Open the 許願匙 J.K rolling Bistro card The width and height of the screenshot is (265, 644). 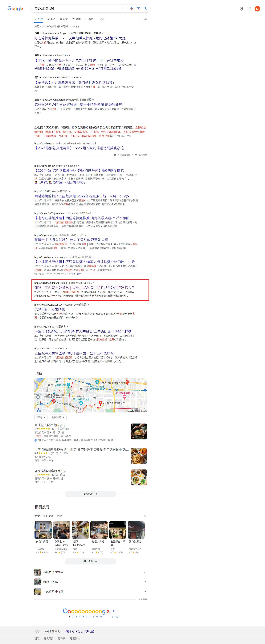[62, 537]
